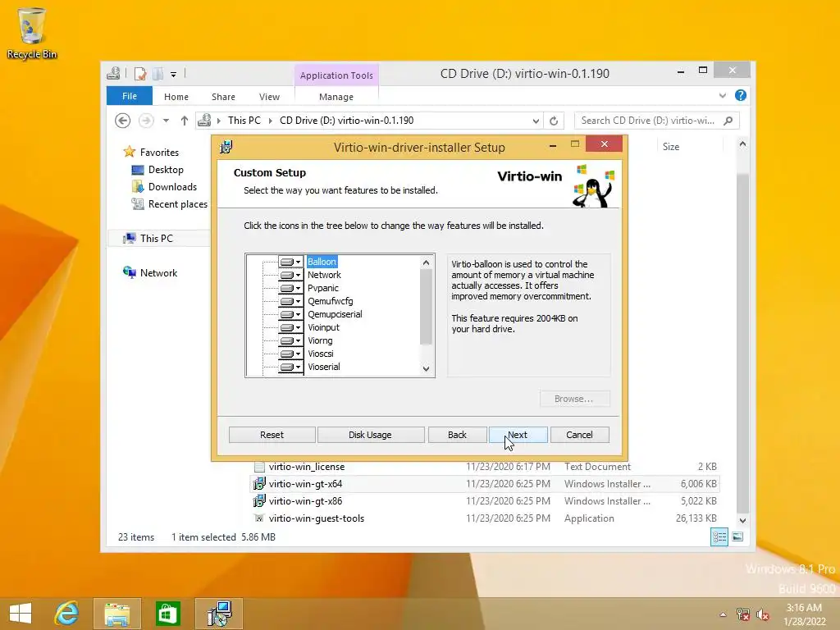Go up one folder level
The image size is (840, 630).
(185, 121)
